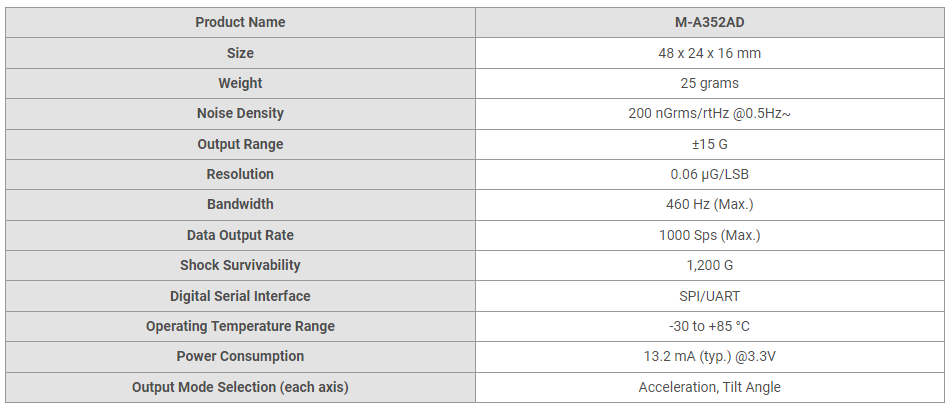Image resolution: width=948 pixels, height=409 pixels.
Task: Select the Output Range label
Action: 240,144
